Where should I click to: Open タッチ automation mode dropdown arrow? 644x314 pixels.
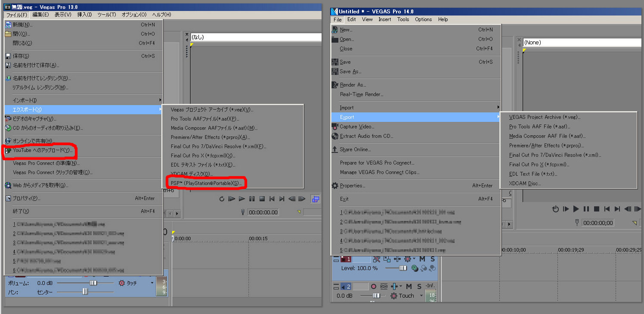click(x=152, y=283)
